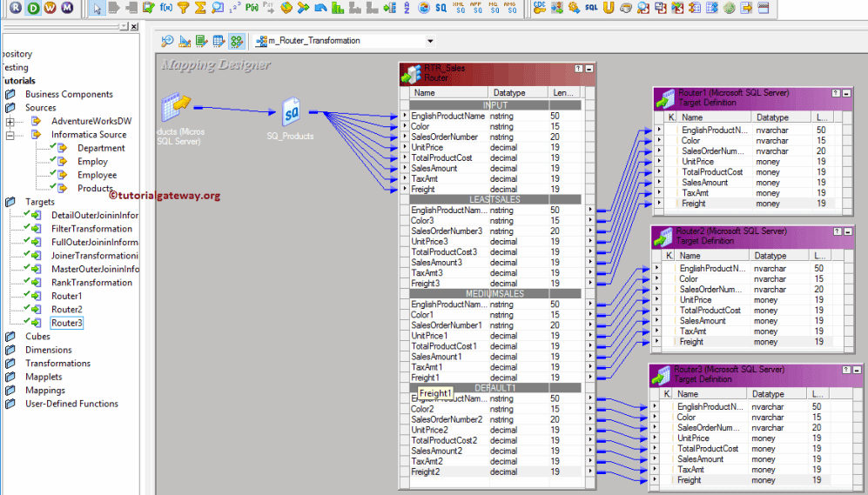
Task: Open the Workflow Monitor (M) tool
Action: [67, 8]
